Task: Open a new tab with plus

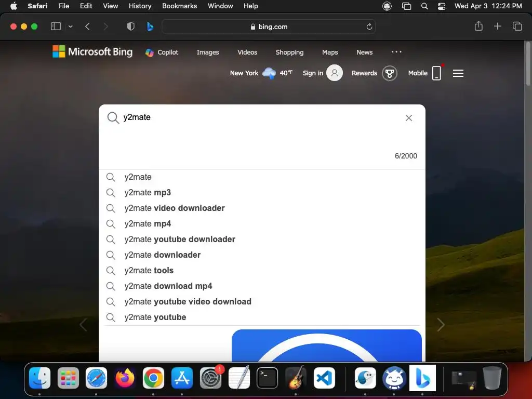Action: [497, 26]
